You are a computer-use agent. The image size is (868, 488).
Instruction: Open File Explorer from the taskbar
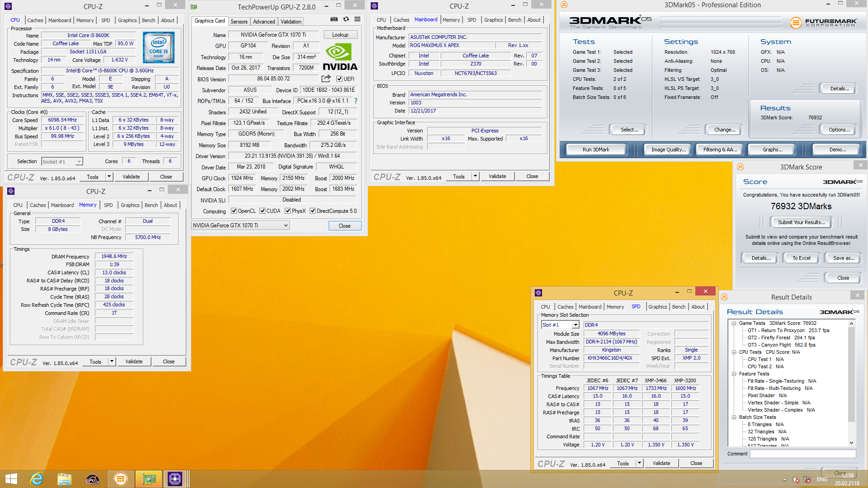[x=65, y=479]
